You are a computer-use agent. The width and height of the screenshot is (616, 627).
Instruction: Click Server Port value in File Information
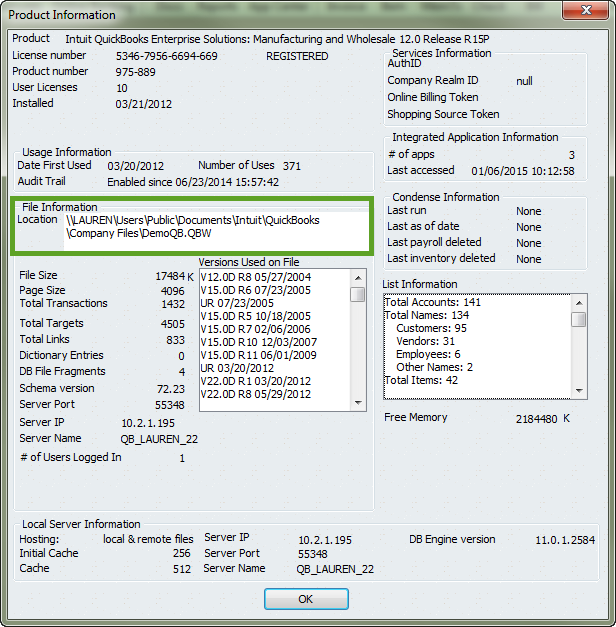coord(170,405)
